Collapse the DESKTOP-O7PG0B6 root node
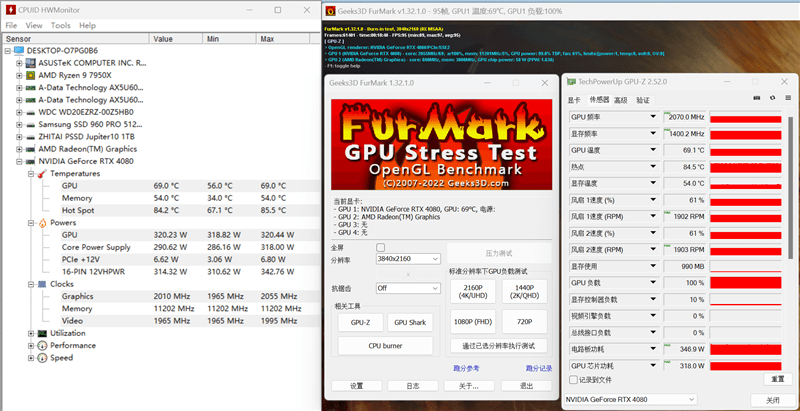Image resolution: width=800 pixels, height=411 pixels. tap(7, 51)
